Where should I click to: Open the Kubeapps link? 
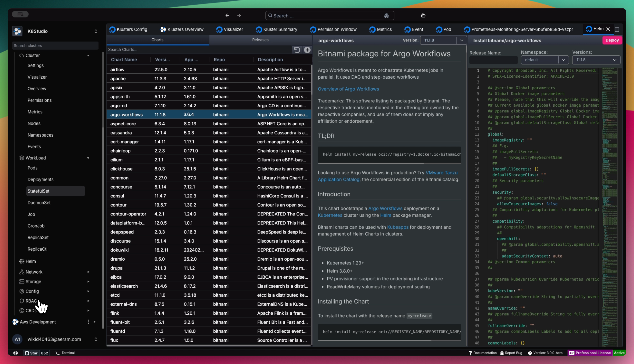[x=397, y=227]
